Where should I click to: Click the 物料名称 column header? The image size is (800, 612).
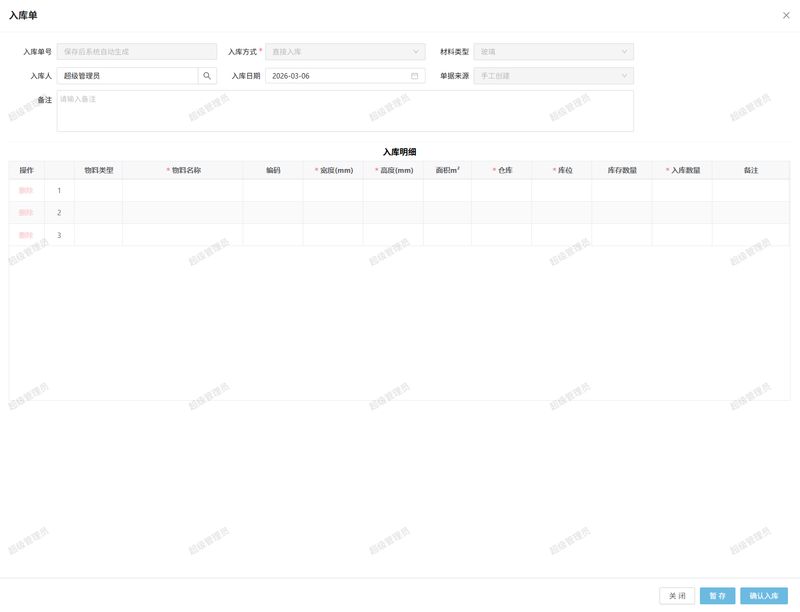(183, 170)
